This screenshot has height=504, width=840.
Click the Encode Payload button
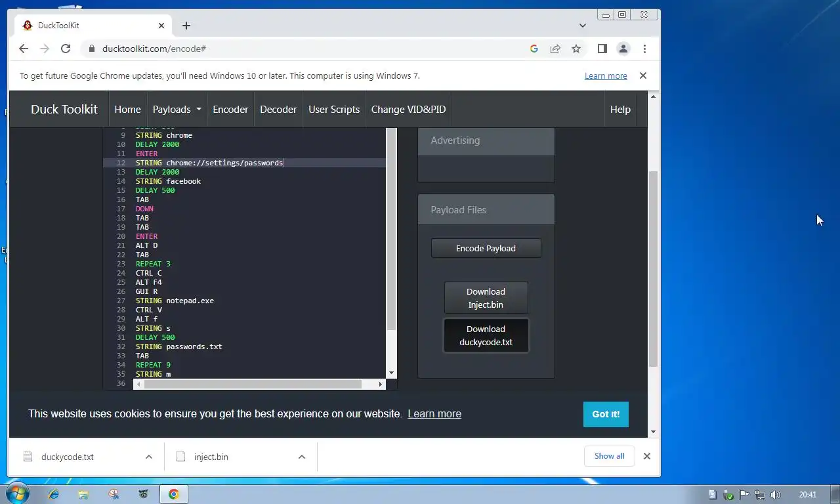click(x=486, y=248)
